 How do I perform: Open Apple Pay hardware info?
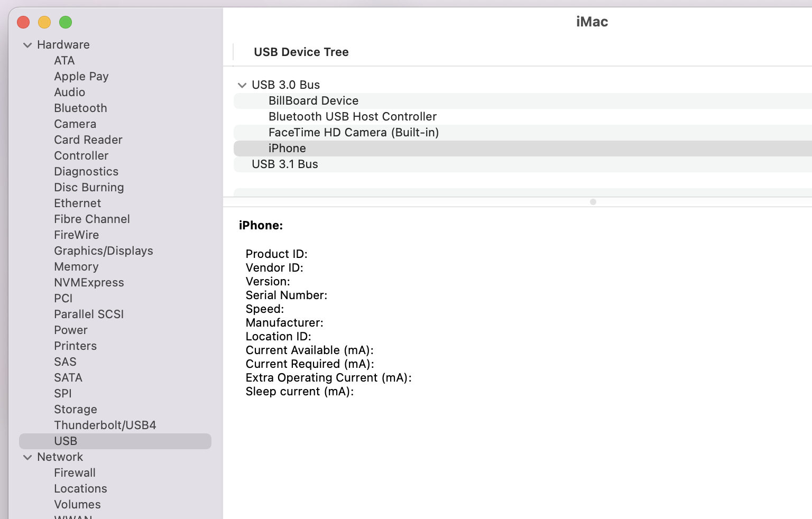[x=81, y=77]
